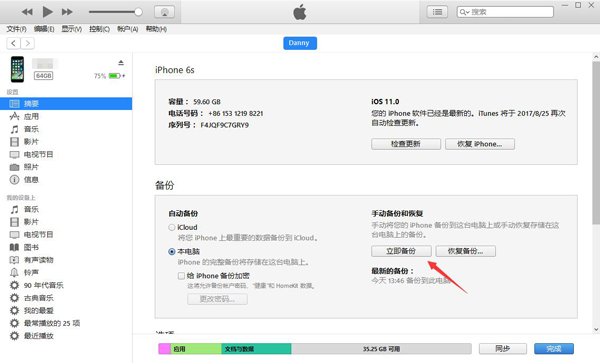Open the AirPlay output button
This screenshot has width=600, height=363.
pyautogui.click(x=165, y=12)
